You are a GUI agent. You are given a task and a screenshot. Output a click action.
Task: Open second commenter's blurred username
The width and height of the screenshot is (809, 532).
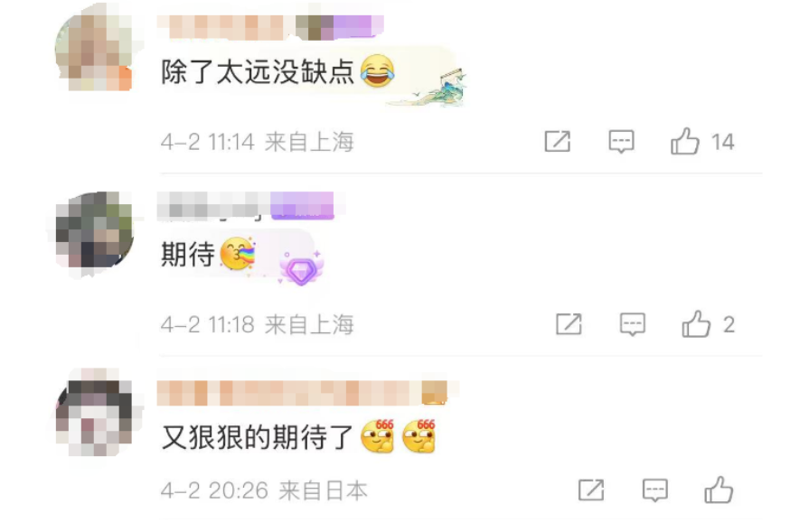pyautogui.click(x=213, y=205)
